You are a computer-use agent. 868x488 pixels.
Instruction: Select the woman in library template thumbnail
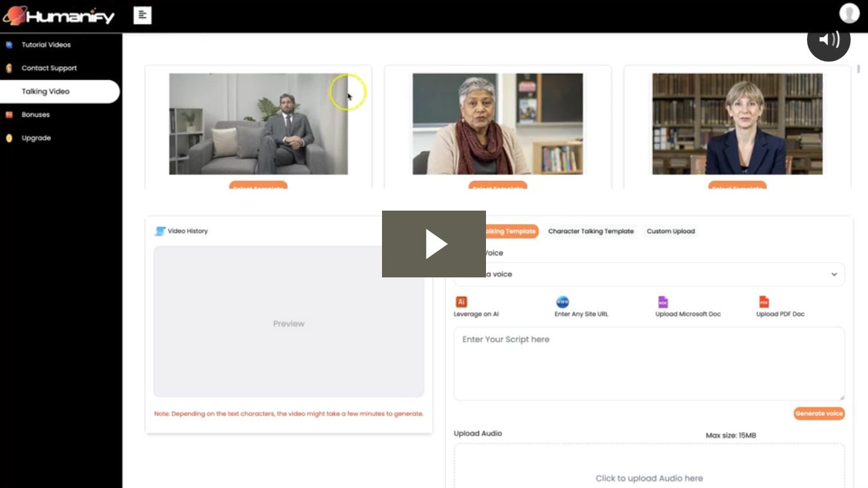click(x=737, y=124)
